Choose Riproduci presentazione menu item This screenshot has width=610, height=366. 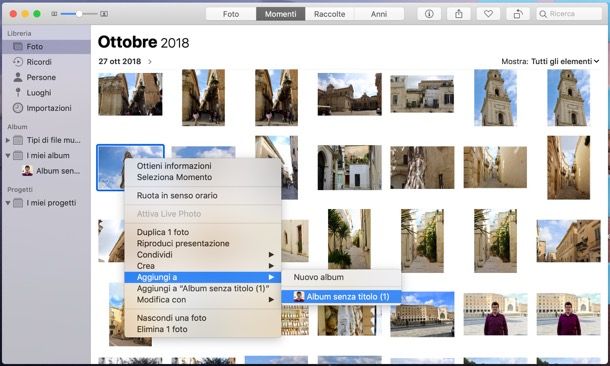click(203, 243)
